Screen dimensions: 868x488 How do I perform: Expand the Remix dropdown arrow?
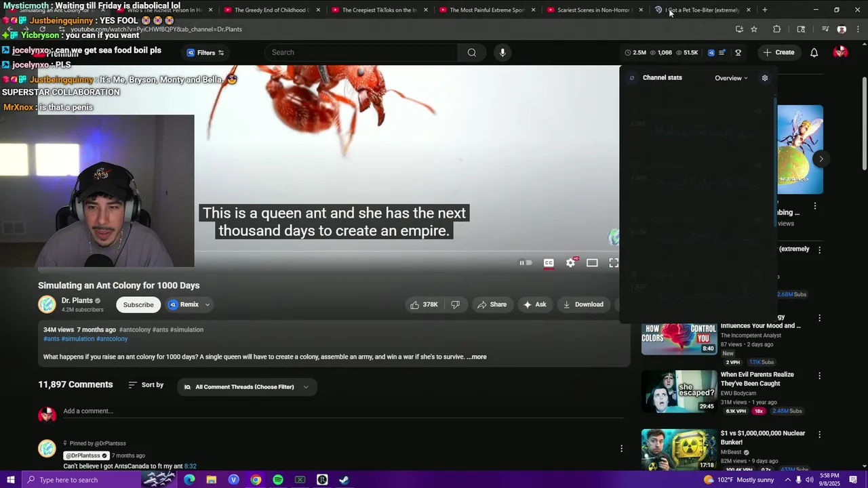pyautogui.click(x=208, y=305)
